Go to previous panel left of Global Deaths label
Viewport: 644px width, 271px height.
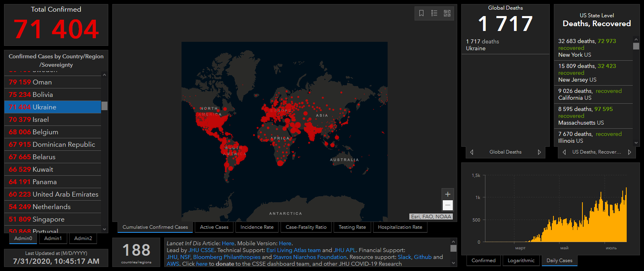coord(472,152)
